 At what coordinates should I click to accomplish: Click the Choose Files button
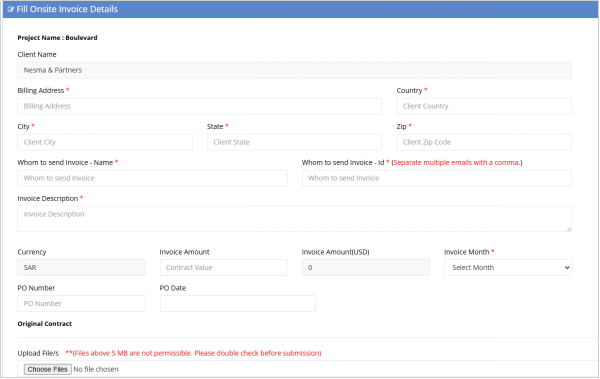[x=47, y=369]
